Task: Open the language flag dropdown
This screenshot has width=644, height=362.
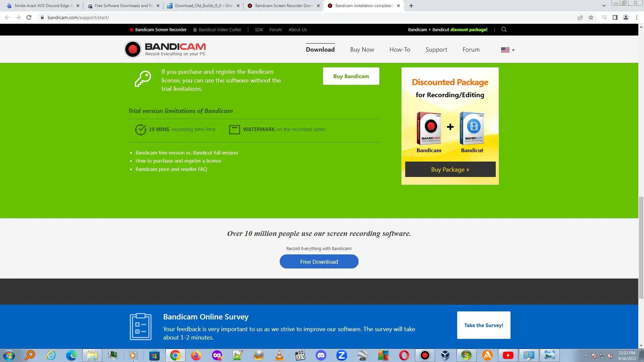Action: tap(507, 50)
